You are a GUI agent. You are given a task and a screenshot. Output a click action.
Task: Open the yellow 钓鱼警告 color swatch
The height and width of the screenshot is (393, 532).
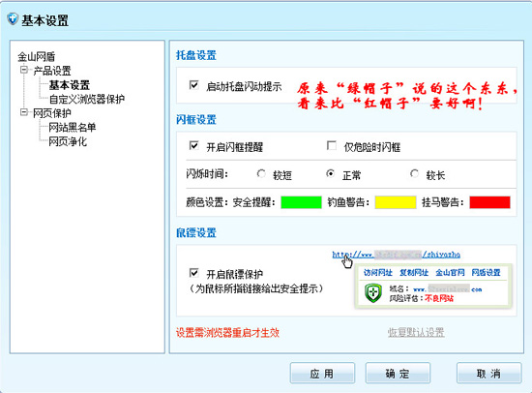396,202
